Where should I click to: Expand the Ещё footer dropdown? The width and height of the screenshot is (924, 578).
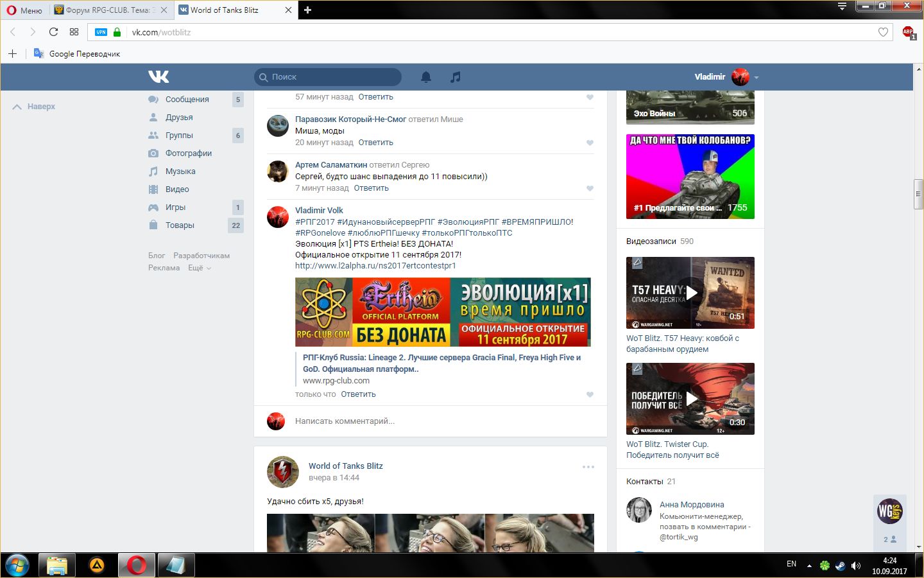pyautogui.click(x=200, y=268)
